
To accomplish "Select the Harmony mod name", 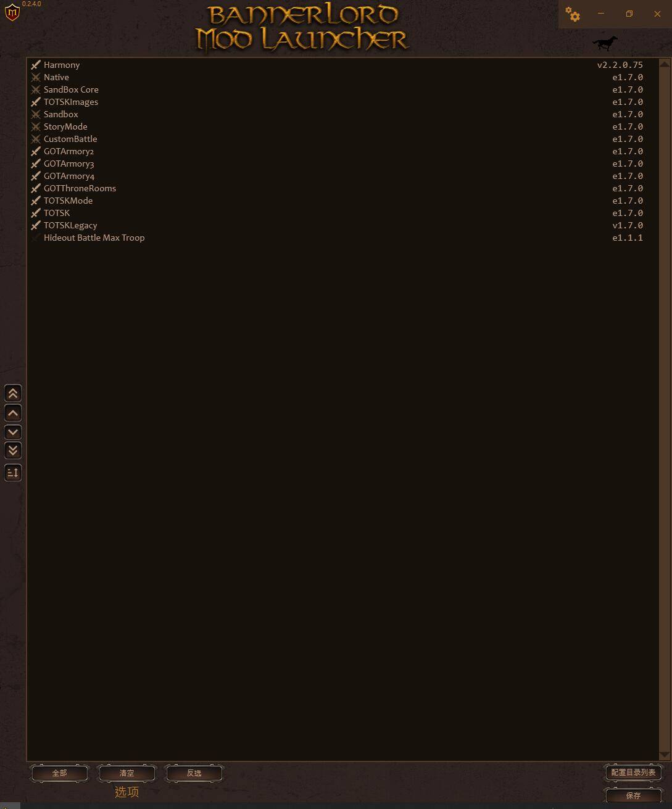I will pyautogui.click(x=62, y=65).
